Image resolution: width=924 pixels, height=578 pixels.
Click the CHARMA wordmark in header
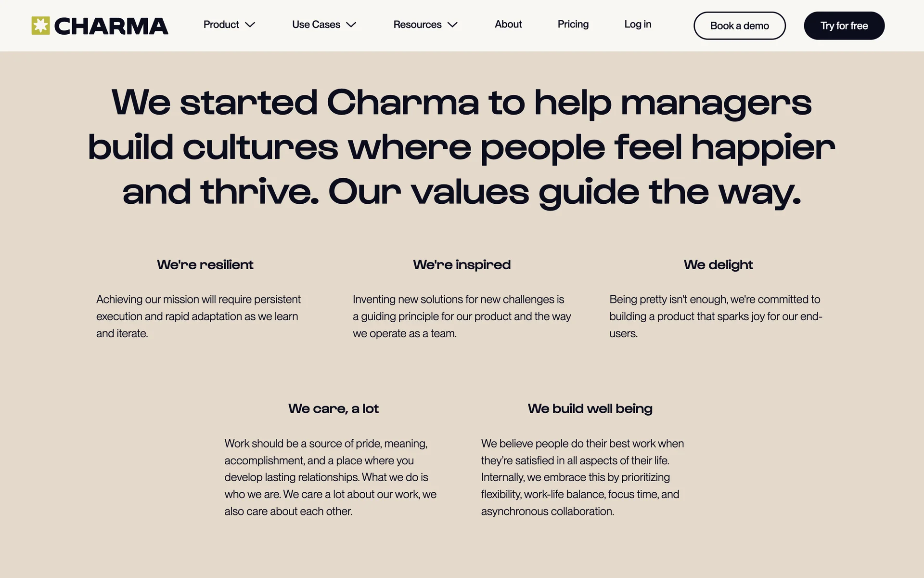pos(111,26)
